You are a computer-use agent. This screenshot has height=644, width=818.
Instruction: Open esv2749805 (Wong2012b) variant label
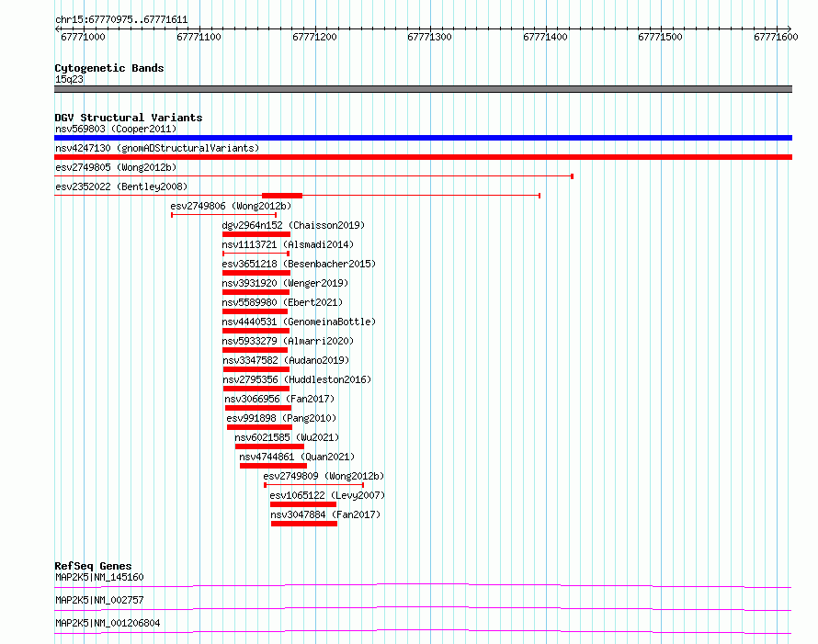(116, 167)
